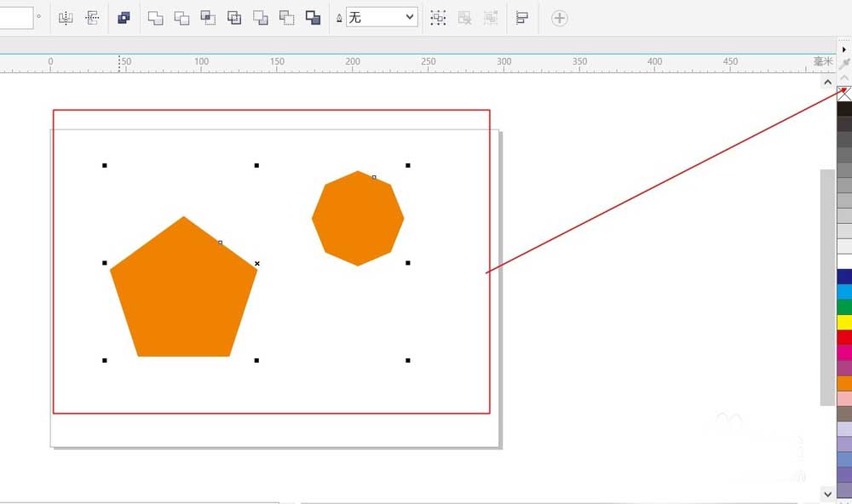The image size is (852, 504).
Task: Click the Front minus back icon
Action: click(260, 18)
